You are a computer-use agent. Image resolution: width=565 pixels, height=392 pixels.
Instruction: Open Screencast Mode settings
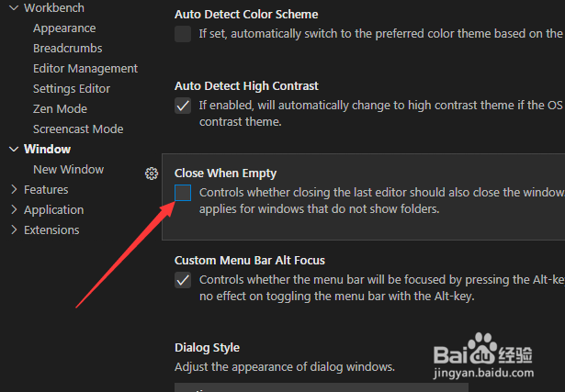tap(77, 129)
